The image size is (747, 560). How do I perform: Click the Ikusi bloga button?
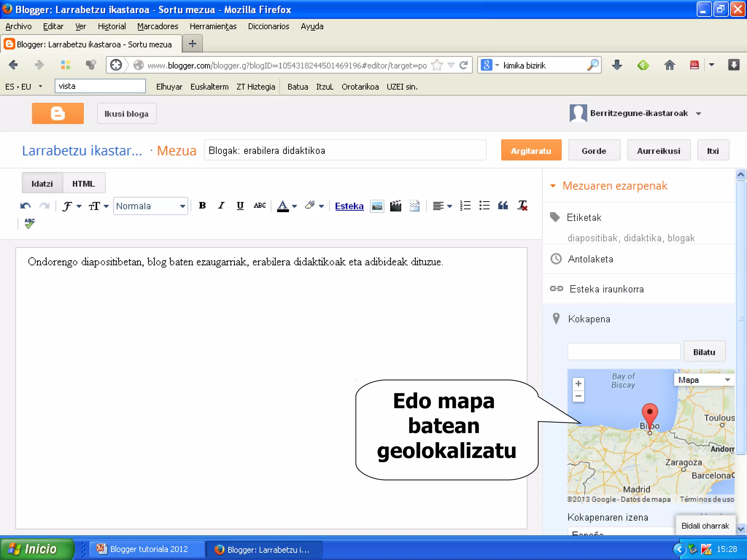click(127, 113)
